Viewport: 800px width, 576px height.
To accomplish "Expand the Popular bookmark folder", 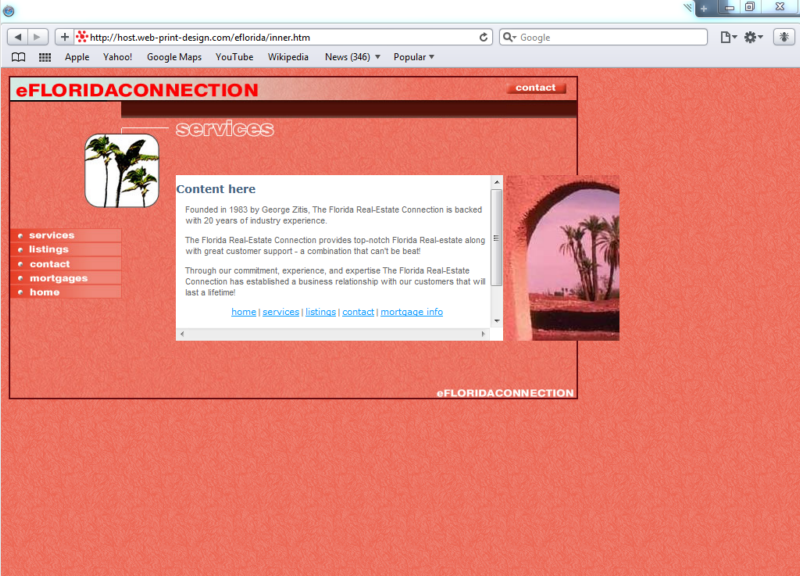I will tap(414, 57).
